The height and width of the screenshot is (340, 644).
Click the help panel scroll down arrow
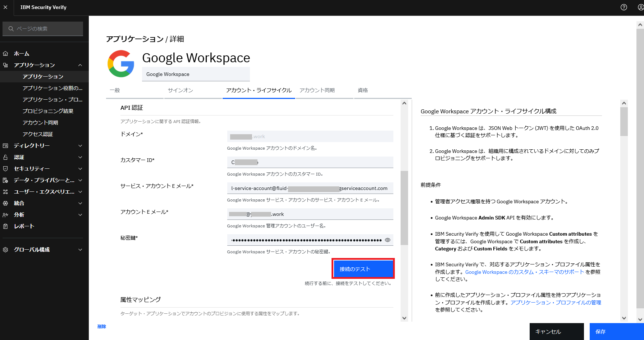[624, 318]
